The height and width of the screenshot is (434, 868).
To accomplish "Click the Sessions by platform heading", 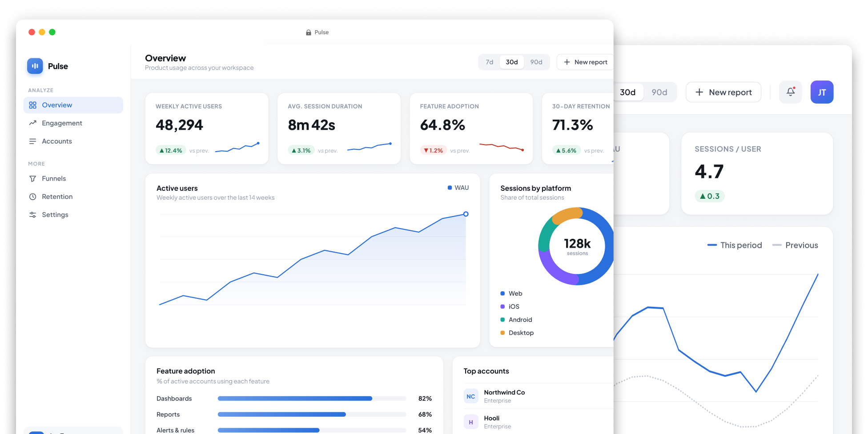I will point(535,189).
